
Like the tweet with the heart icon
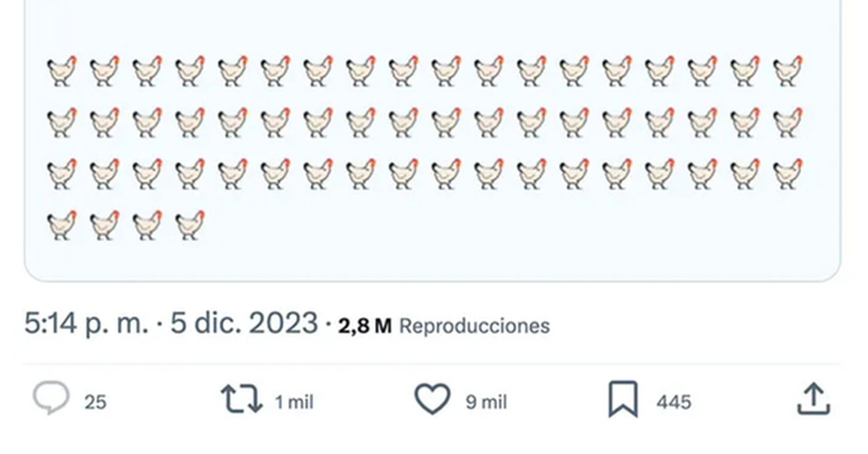pos(433,399)
